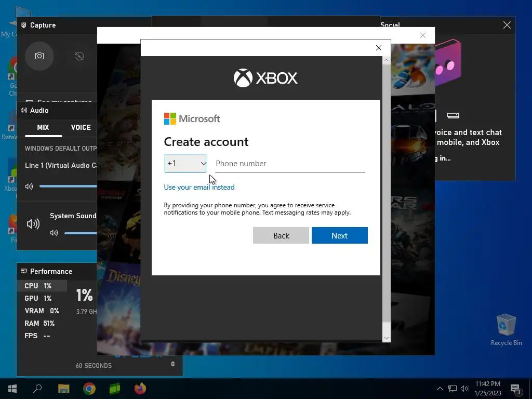The image size is (532, 399).
Task: Open volume icon in system tray
Action: pyautogui.click(x=464, y=389)
